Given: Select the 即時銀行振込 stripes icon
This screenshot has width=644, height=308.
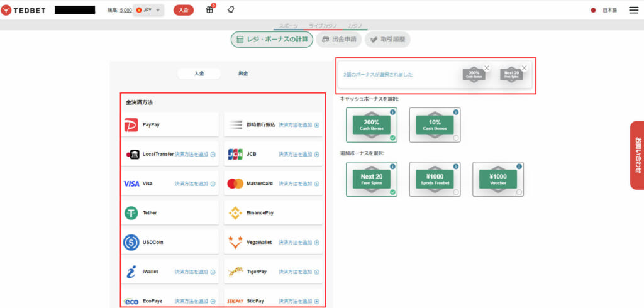Looking at the screenshot, I should (235, 125).
